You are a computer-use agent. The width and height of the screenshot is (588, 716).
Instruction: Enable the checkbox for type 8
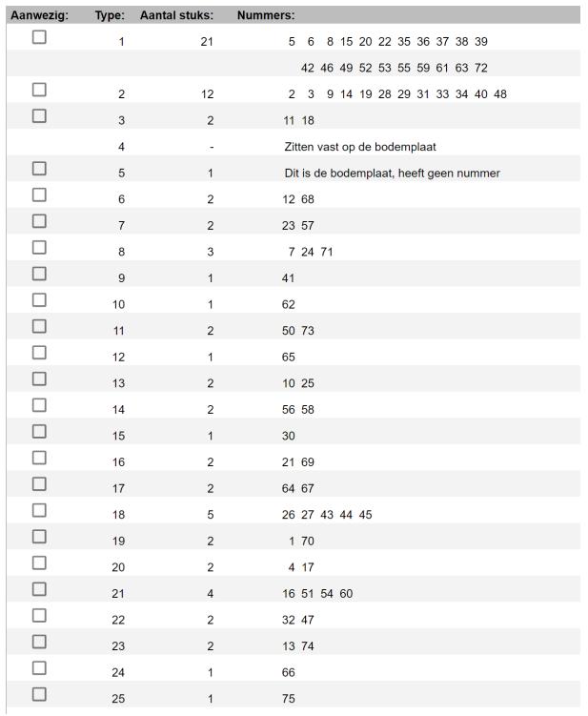[x=39, y=247]
